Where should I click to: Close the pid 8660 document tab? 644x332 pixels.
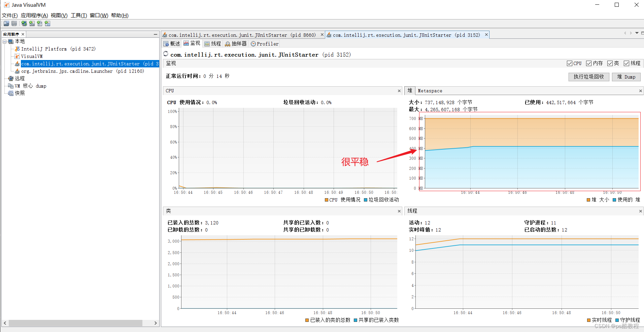(x=322, y=34)
